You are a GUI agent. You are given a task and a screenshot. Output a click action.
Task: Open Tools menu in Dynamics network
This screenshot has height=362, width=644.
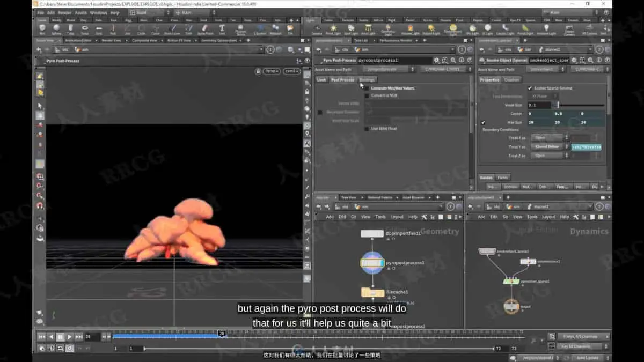click(x=532, y=217)
